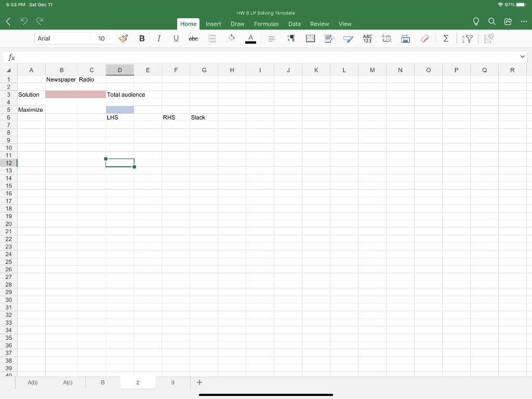Open sheet tab A(c)

[x=68, y=382]
